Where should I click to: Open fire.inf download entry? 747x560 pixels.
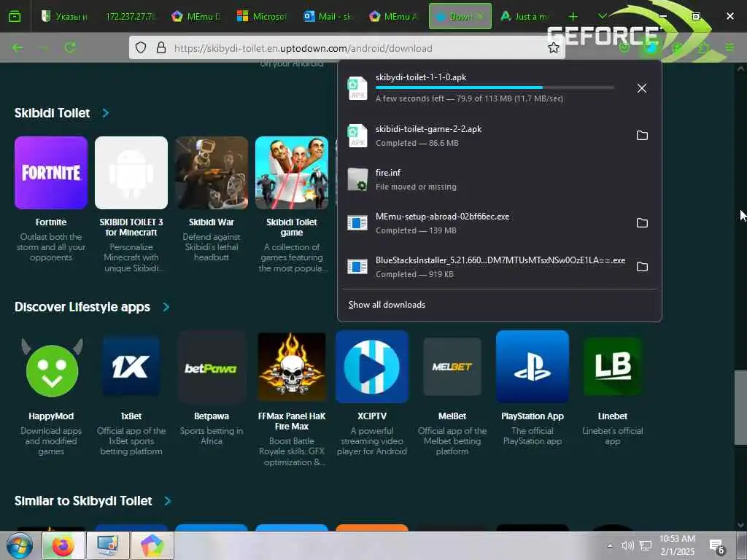pyautogui.click(x=499, y=179)
